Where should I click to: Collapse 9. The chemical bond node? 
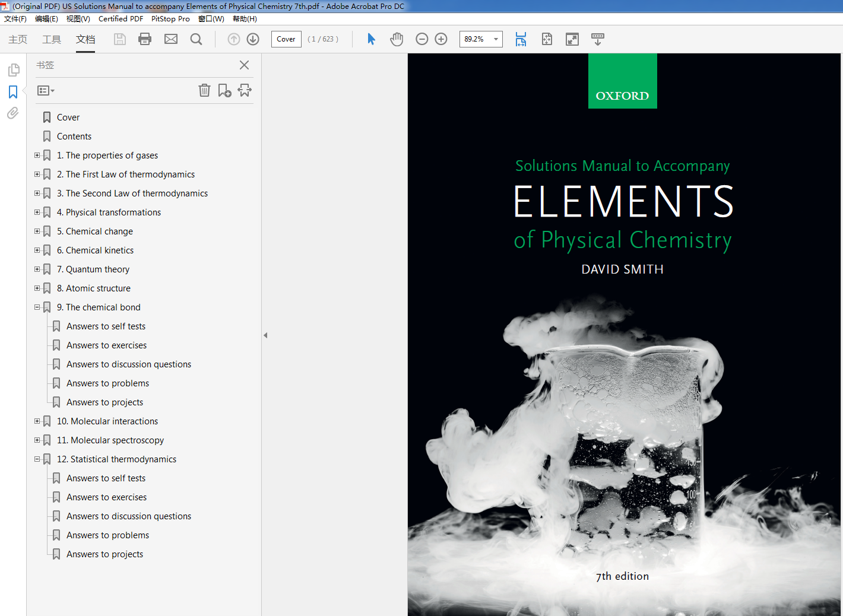[37, 307]
